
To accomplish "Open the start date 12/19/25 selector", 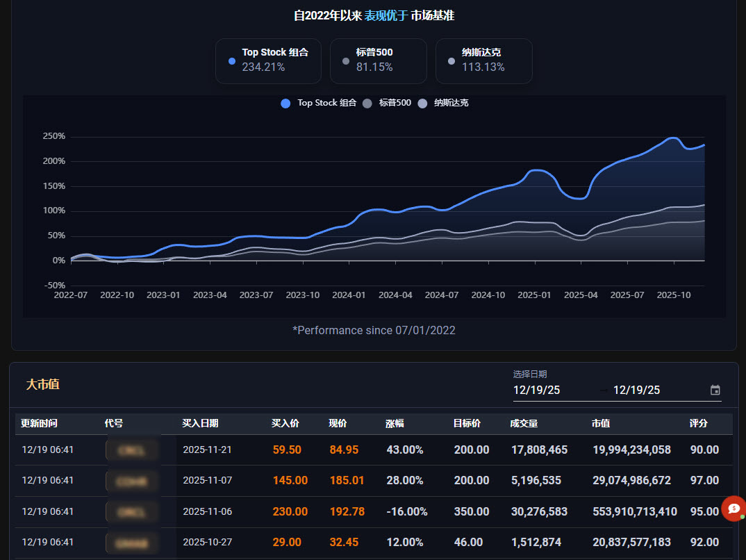I will pyautogui.click(x=536, y=390).
